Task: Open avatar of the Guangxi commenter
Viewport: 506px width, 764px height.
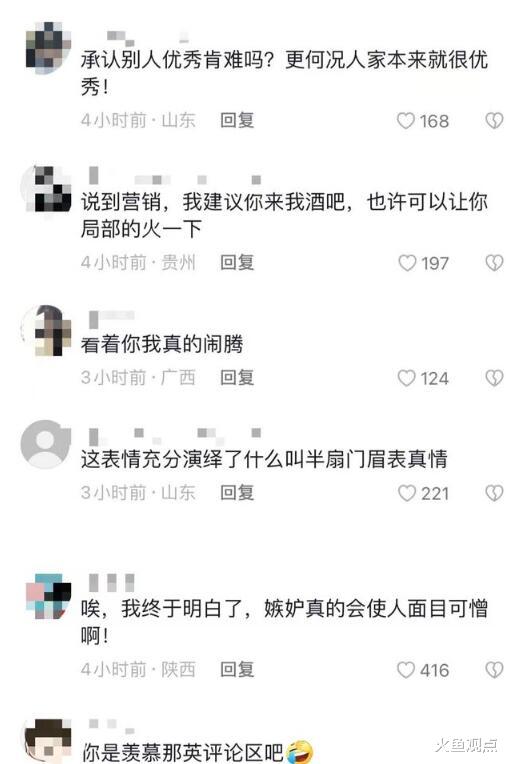Action: tap(46, 330)
